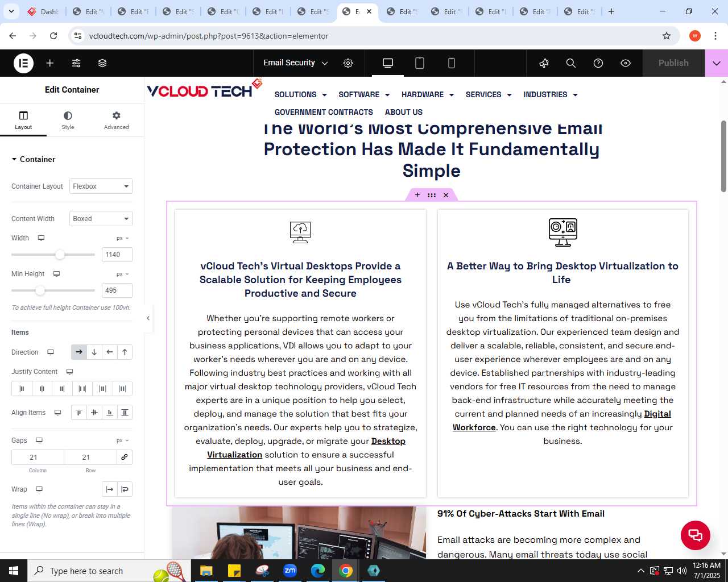Expand the publish options arrow
728x582 pixels.
pos(717,63)
